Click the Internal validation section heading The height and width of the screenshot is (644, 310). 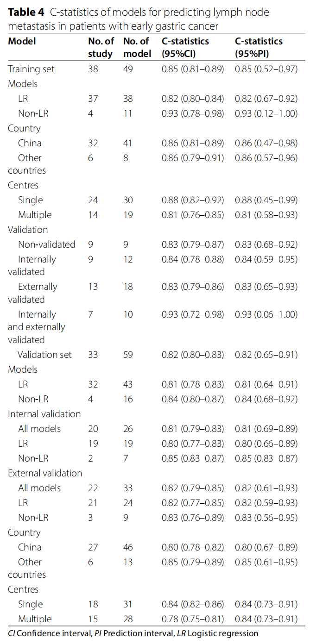coord(44,414)
